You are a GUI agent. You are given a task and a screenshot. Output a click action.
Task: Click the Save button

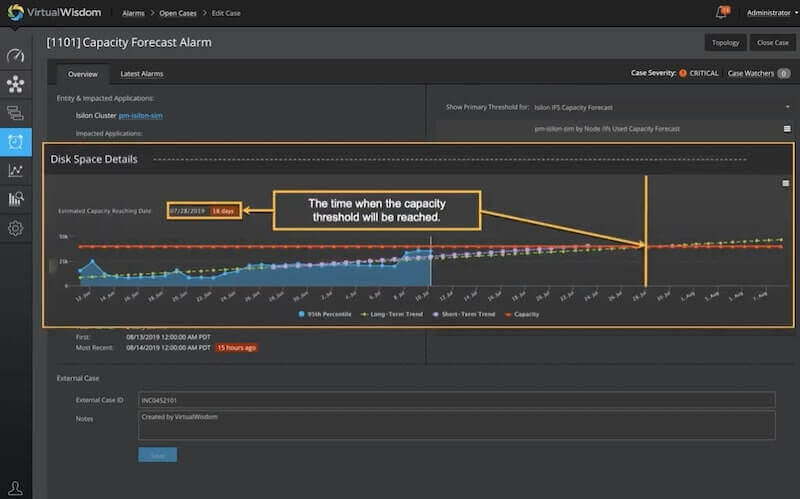coord(158,455)
